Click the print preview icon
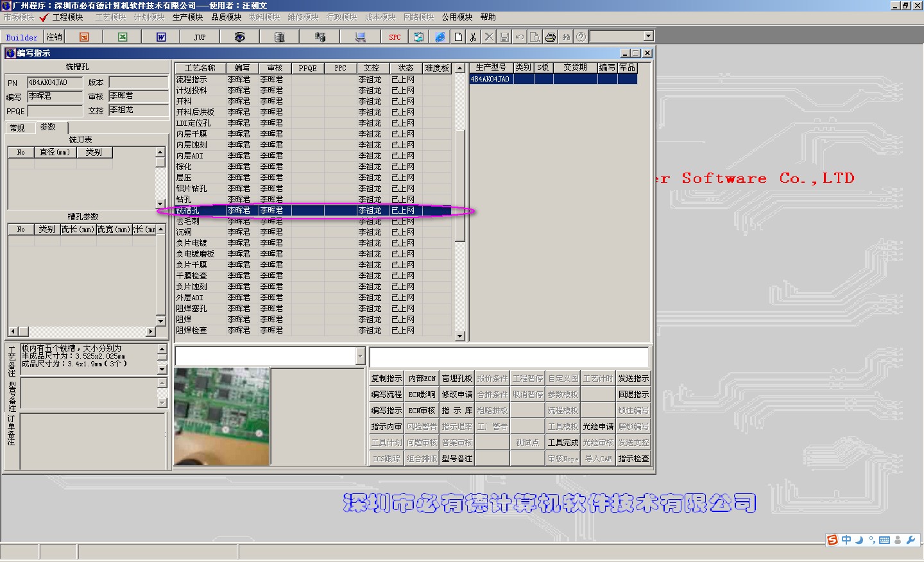 point(535,37)
